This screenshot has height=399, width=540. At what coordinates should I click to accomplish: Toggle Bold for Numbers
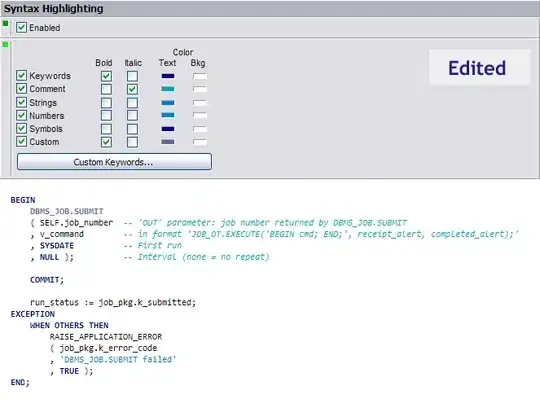coord(106,115)
